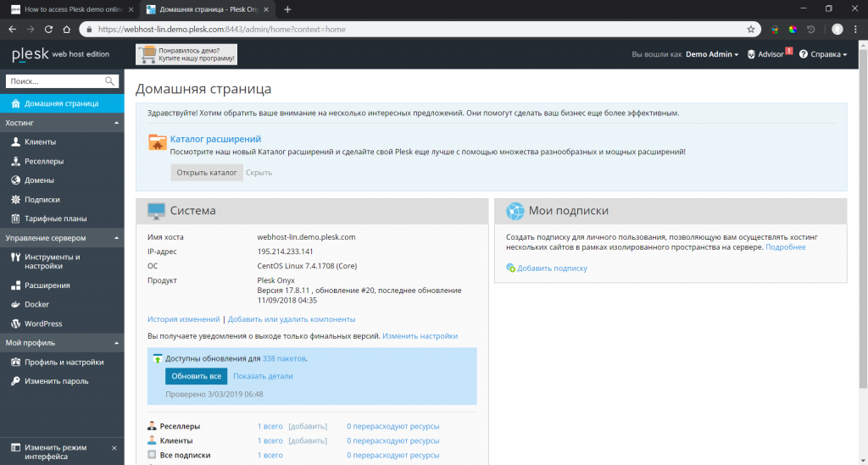
Task: Collapse the Хостинг sidebar section
Action: (116, 123)
